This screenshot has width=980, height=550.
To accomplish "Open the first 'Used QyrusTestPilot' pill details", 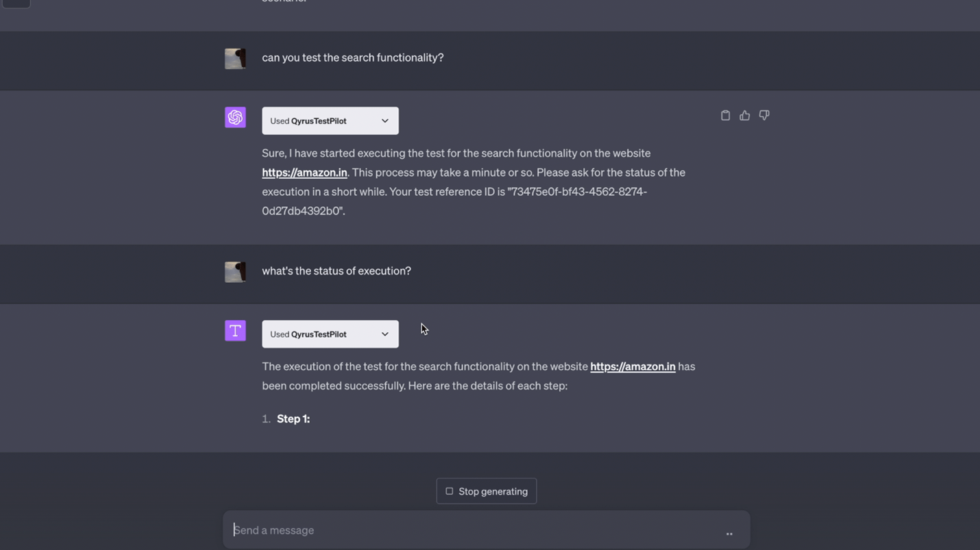I will point(330,121).
